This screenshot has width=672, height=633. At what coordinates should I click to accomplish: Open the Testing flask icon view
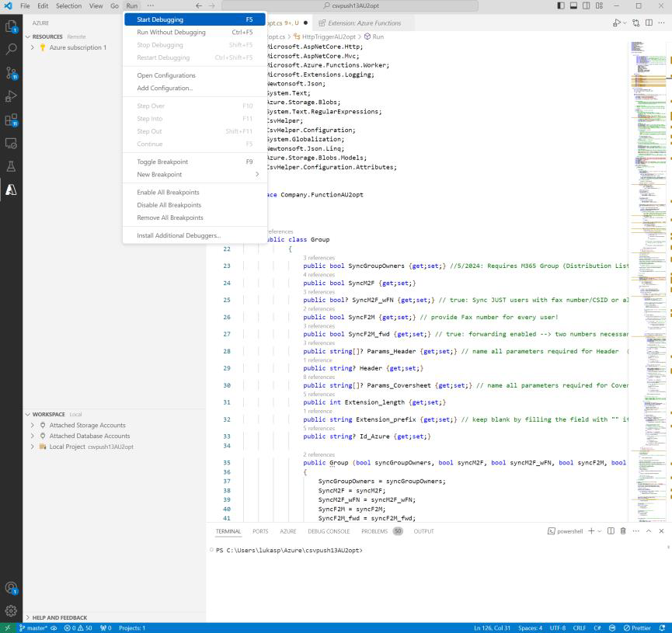11,166
